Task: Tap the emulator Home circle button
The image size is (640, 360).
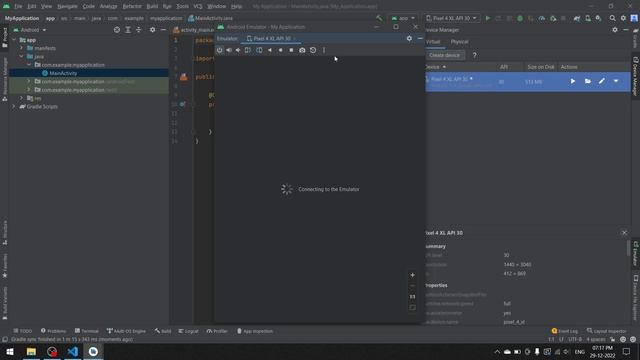Action: point(280,50)
